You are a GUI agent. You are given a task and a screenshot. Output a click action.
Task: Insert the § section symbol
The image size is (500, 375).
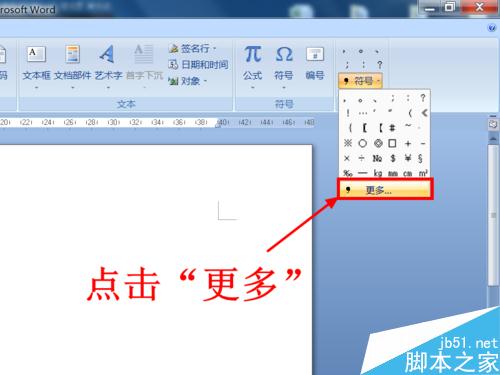421,158
